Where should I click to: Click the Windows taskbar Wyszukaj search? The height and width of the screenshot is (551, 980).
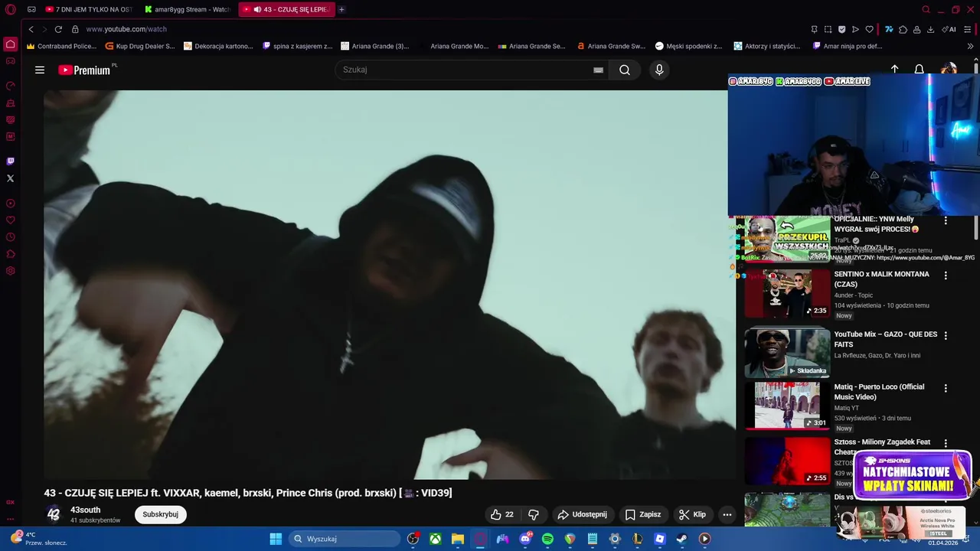coord(344,539)
